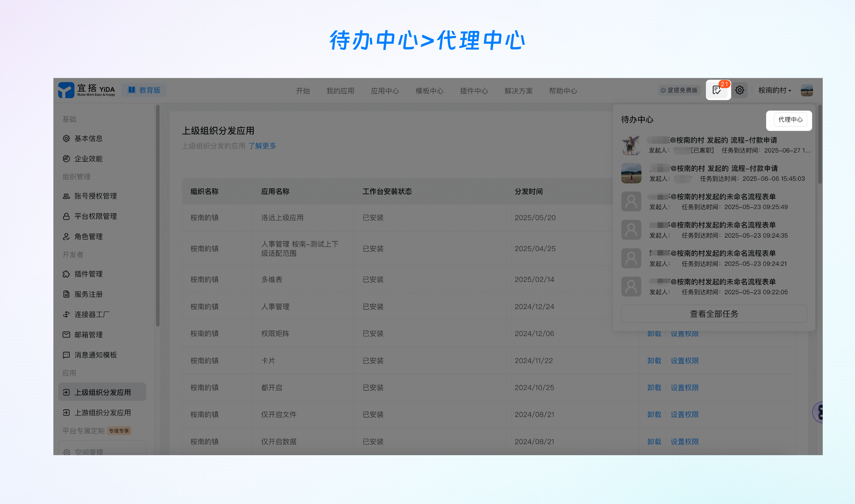Click the 基本信息 gear icon
Screen dimensions: 855x504
pyautogui.click(x=66, y=139)
